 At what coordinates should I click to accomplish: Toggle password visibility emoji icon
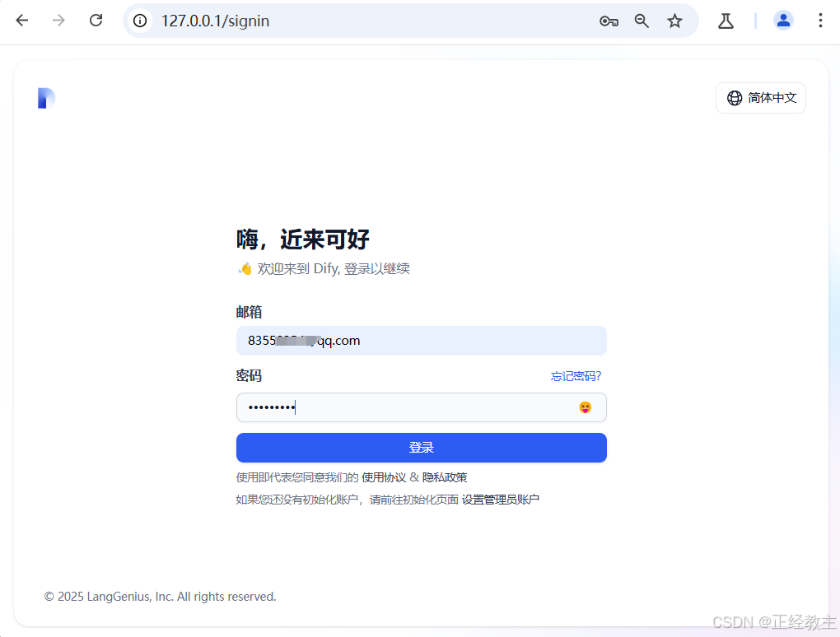585,407
